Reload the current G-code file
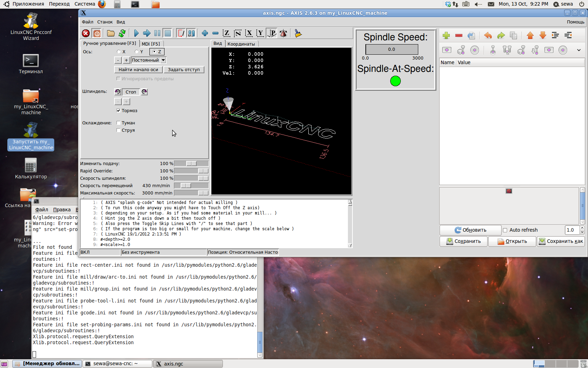588x368 pixels. (x=122, y=33)
